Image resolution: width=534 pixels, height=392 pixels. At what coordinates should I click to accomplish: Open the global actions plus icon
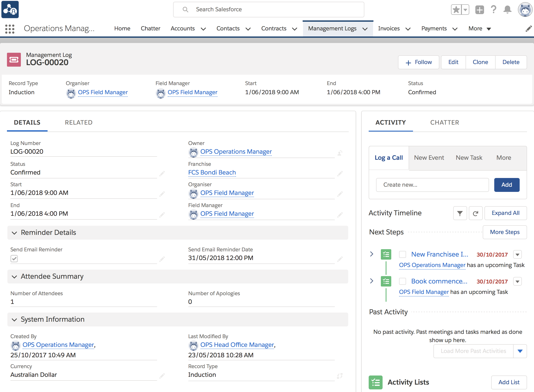(x=479, y=10)
